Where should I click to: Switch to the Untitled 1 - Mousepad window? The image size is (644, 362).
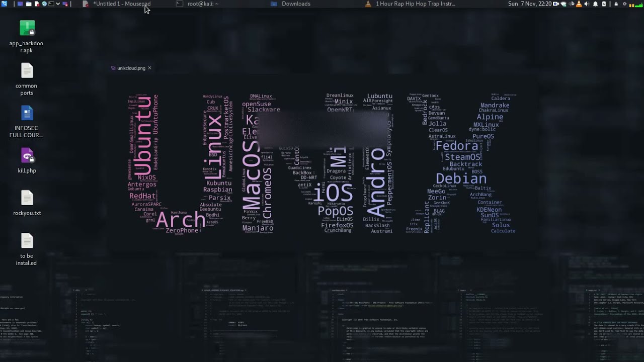pyautogui.click(x=117, y=4)
